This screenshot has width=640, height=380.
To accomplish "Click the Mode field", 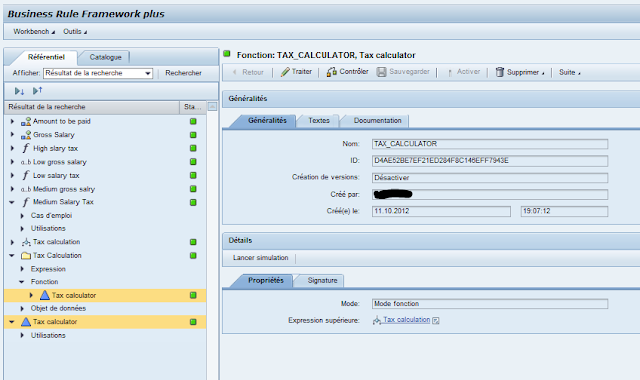I will (x=490, y=304).
